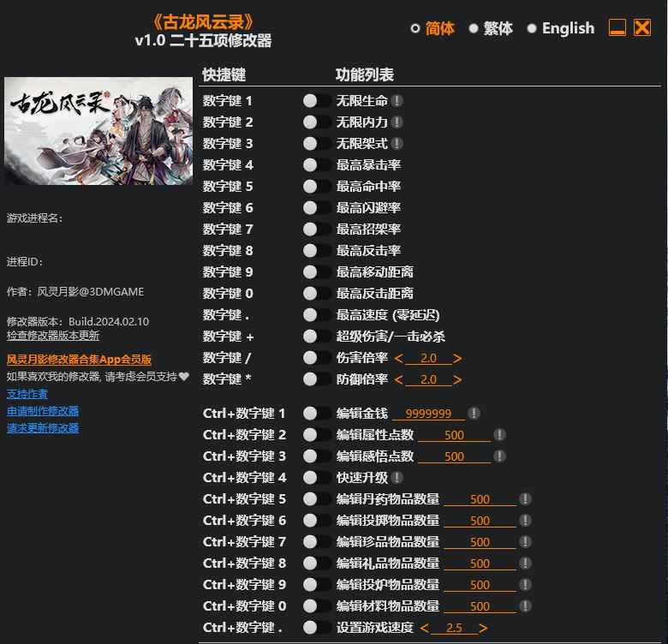The width and height of the screenshot is (668, 644).
Task: Turn on the 最高暴击率 switch
Action: click(x=317, y=164)
